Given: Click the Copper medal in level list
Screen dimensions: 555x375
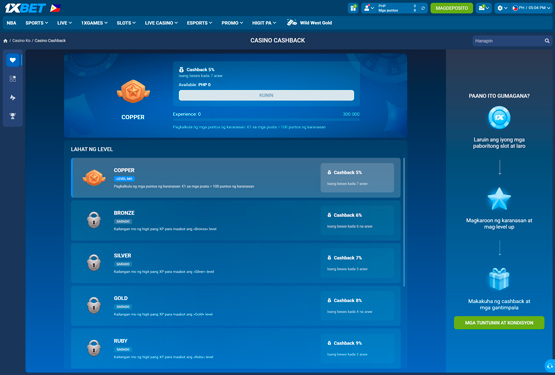Looking at the screenshot, I should [x=94, y=178].
